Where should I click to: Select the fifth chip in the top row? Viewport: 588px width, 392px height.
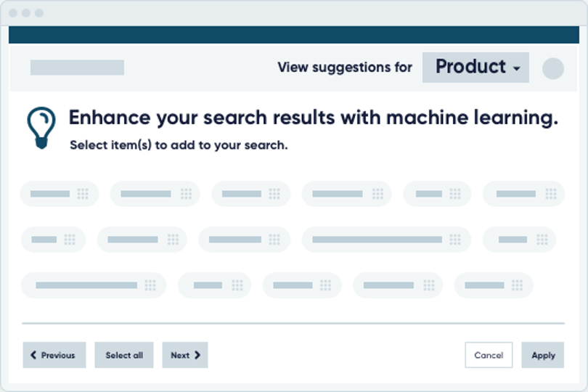(437, 194)
